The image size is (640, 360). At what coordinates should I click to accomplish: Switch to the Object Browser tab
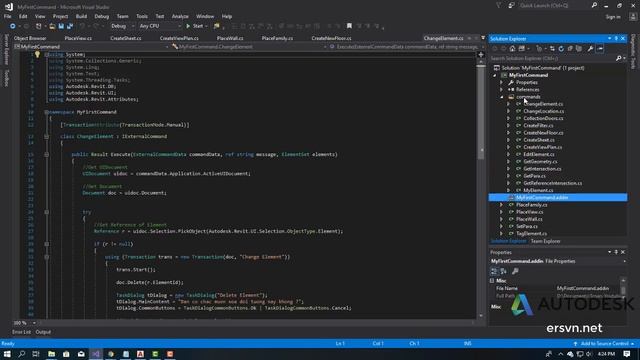(30, 38)
